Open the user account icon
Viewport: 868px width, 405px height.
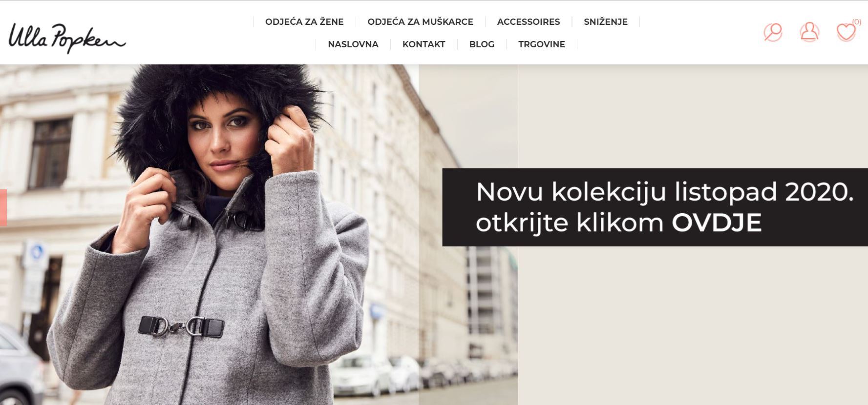pos(809,32)
